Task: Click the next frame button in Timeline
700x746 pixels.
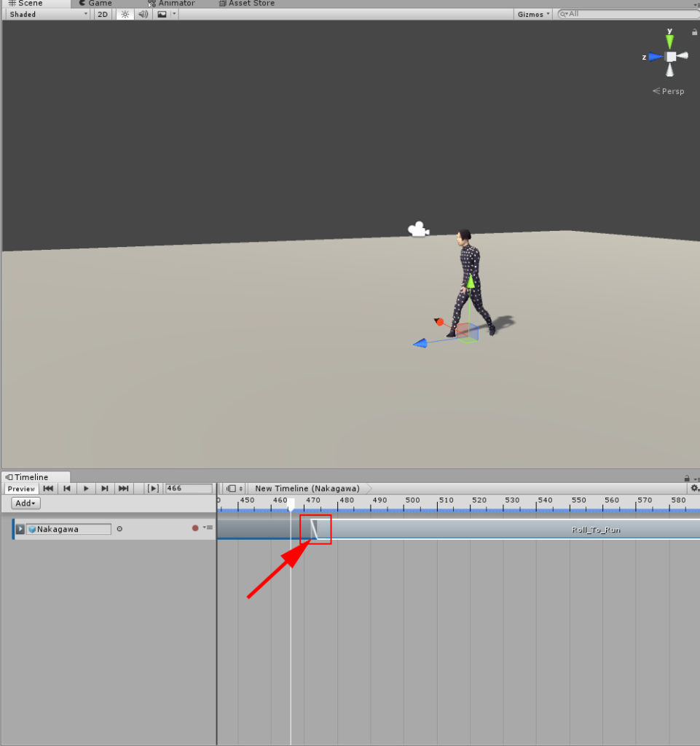Action: (104, 488)
